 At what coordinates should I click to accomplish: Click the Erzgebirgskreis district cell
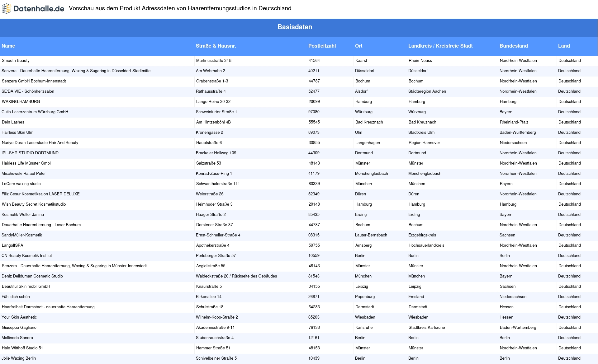[x=422, y=235]
